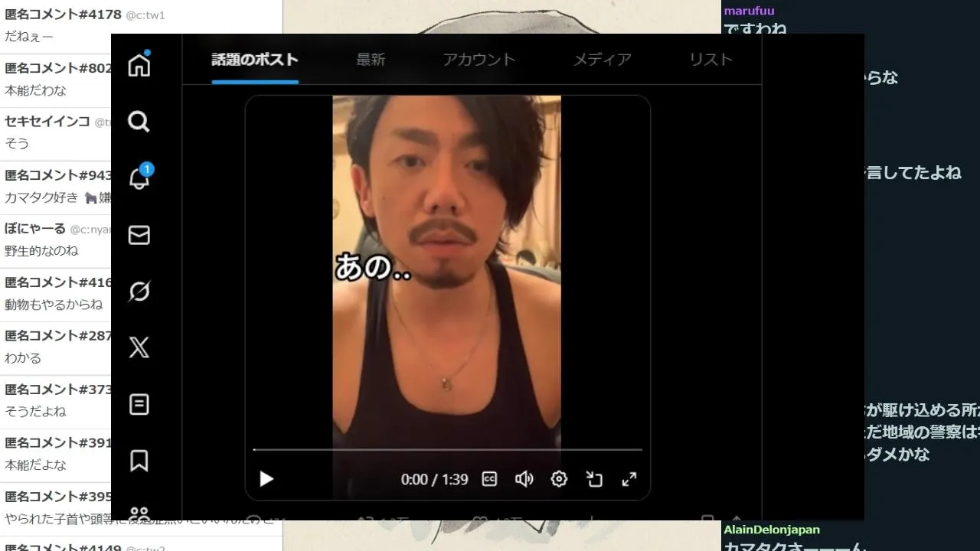Click chat username marufuu
Viewport: 980px width, 551px height.
click(749, 11)
